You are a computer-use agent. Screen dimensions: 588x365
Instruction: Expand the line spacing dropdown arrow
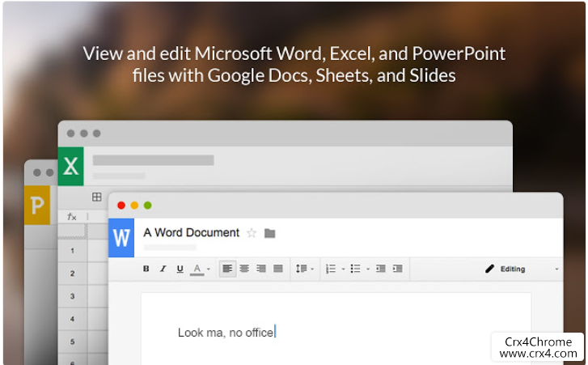coord(312,269)
